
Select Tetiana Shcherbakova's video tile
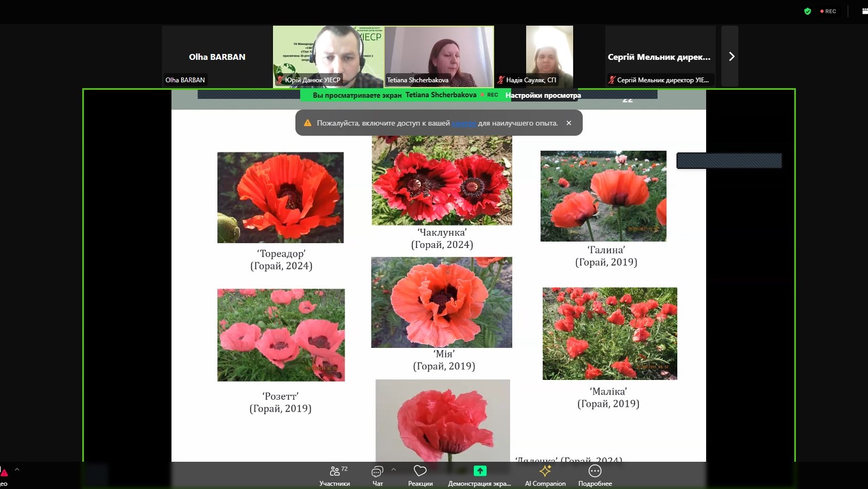coord(439,56)
